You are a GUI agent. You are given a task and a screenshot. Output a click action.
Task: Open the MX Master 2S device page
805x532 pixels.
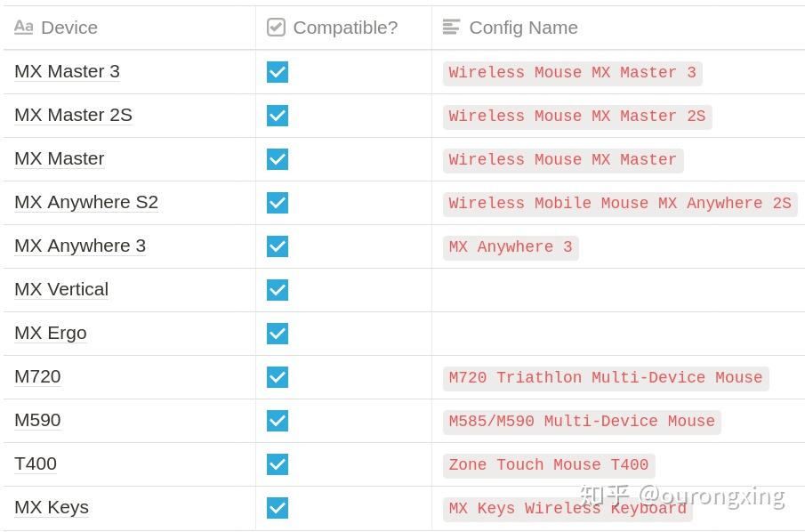click(73, 115)
